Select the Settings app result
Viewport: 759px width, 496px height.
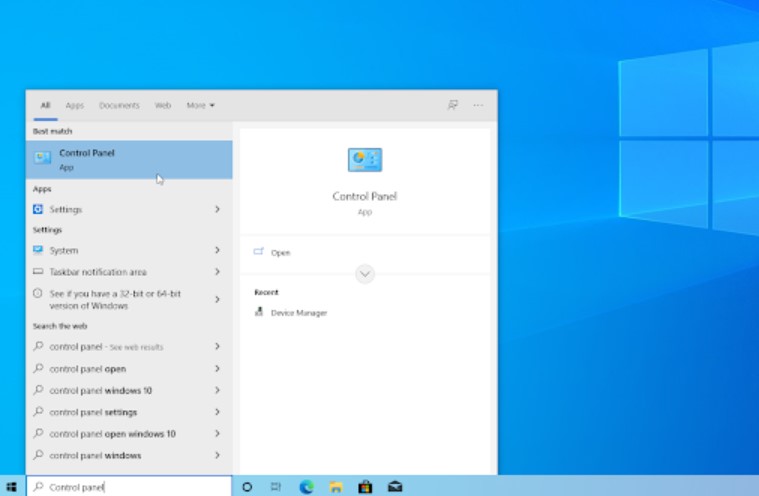tap(129, 209)
